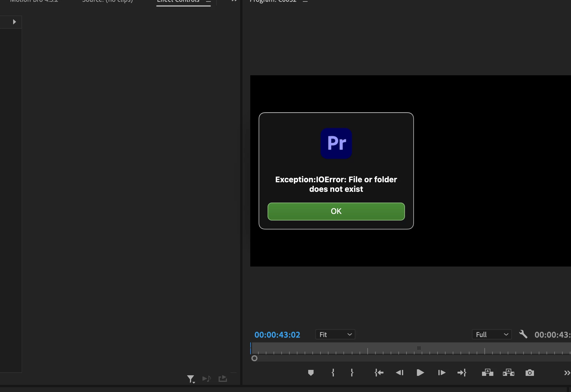This screenshot has height=392, width=571.
Task: Step back one frame
Action: point(400,373)
